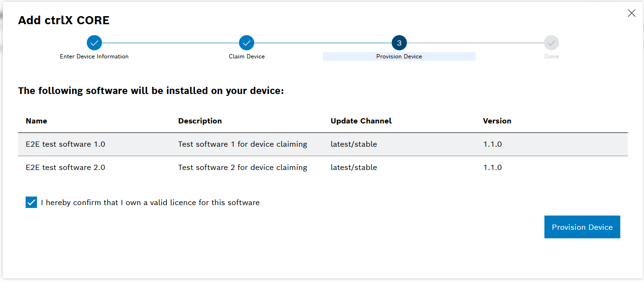Click the completed checkmark for Enter Device Information
Screen dimensions: 644x282
[x=94, y=42]
